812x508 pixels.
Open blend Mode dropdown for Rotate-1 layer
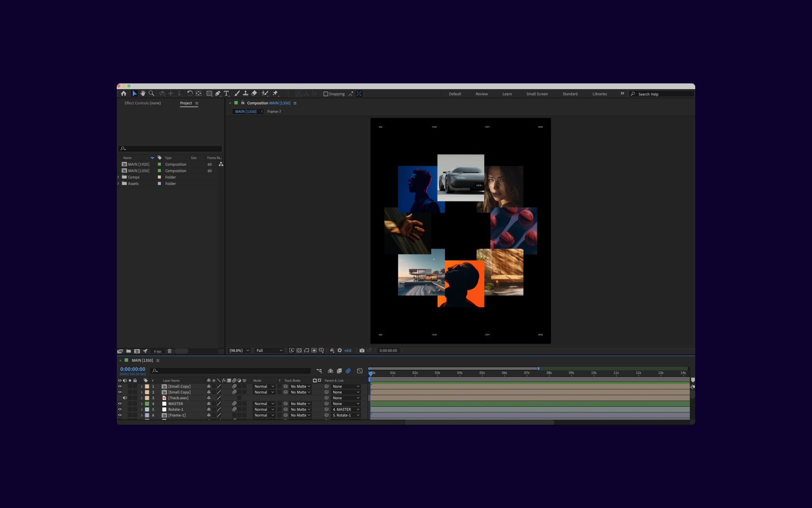[264, 410]
